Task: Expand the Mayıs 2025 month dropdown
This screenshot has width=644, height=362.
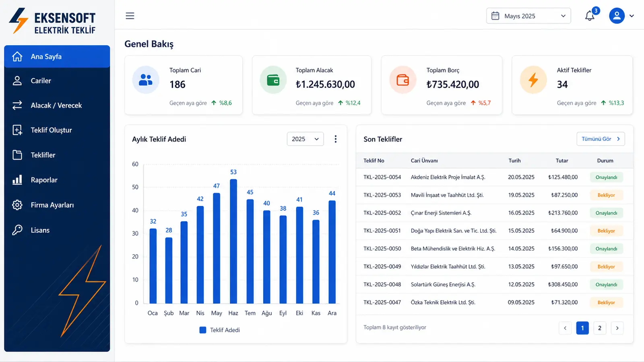Action: (528, 16)
